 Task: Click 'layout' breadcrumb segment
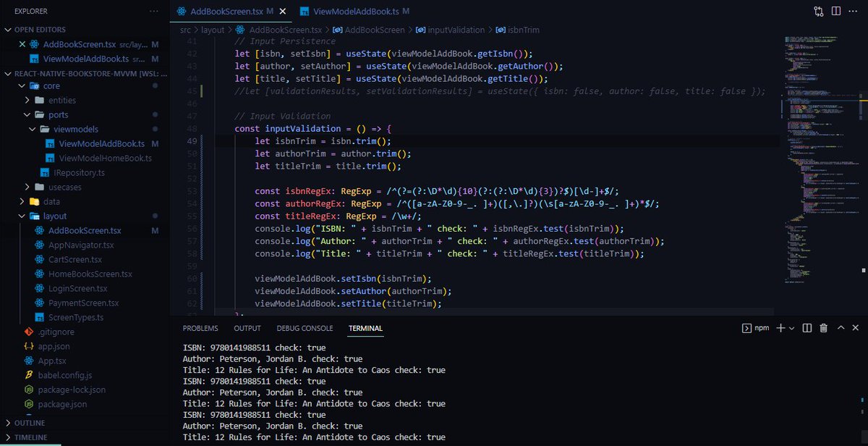(213, 30)
